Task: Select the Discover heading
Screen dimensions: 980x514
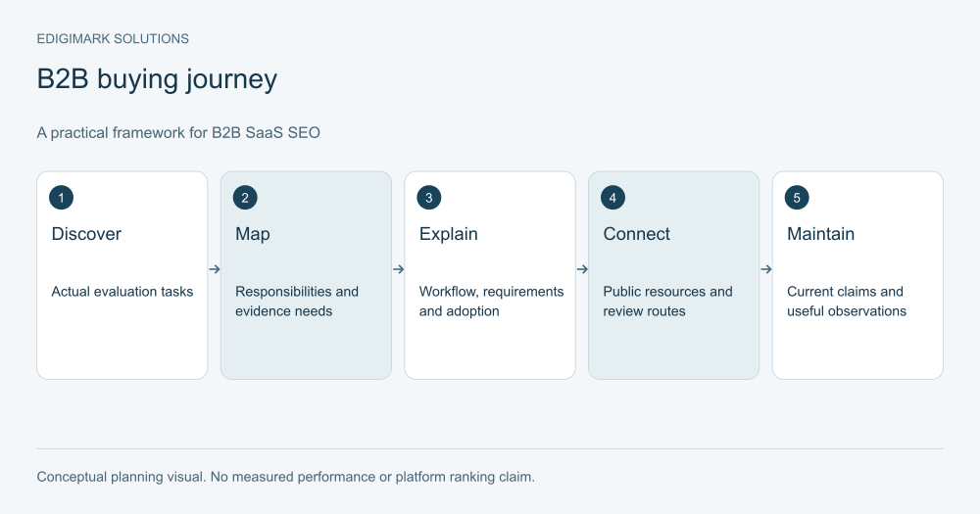Action: [86, 234]
